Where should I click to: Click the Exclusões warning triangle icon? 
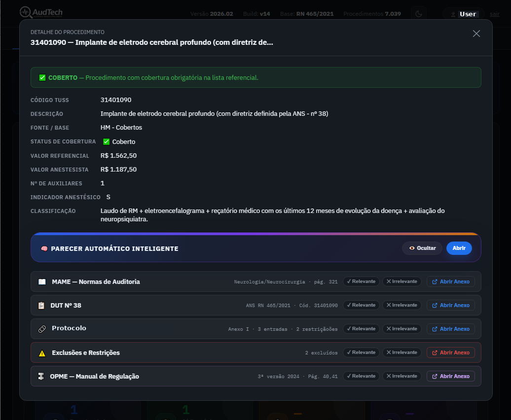click(x=42, y=353)
